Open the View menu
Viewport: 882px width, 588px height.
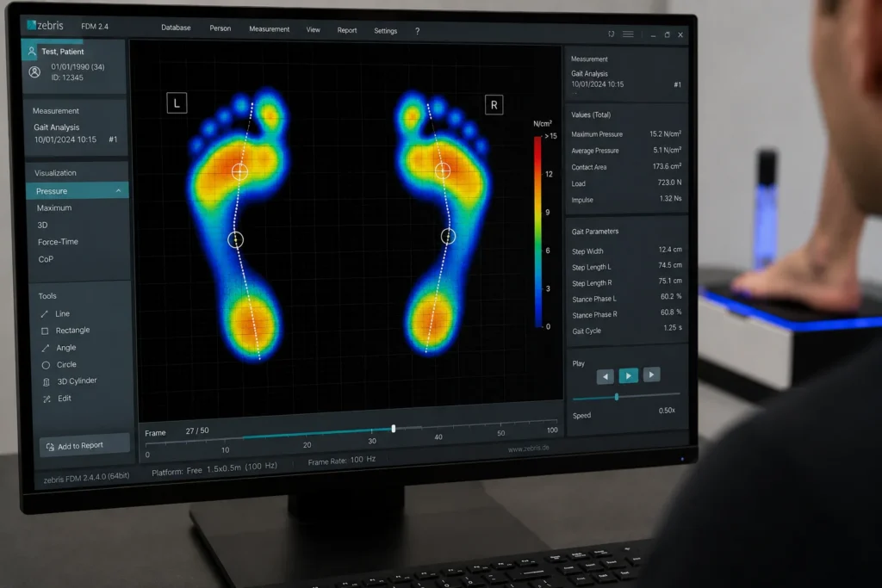pyautogui.click(x=313, y=30)
